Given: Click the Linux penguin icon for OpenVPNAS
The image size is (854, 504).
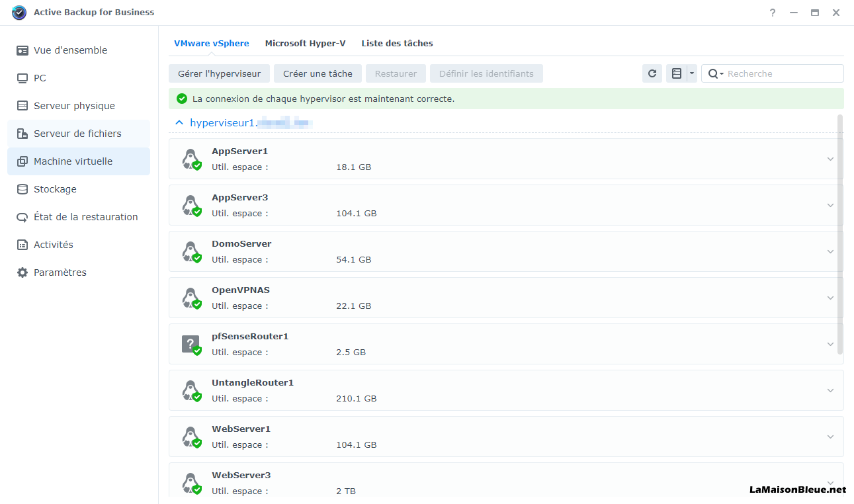Looking at the screenshot, I should coord(191,298).
